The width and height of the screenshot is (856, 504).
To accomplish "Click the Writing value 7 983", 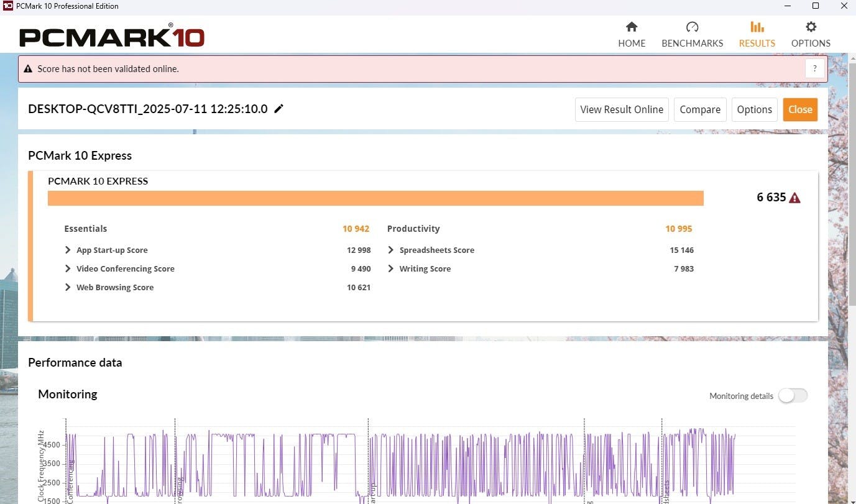I will point(684,268).
